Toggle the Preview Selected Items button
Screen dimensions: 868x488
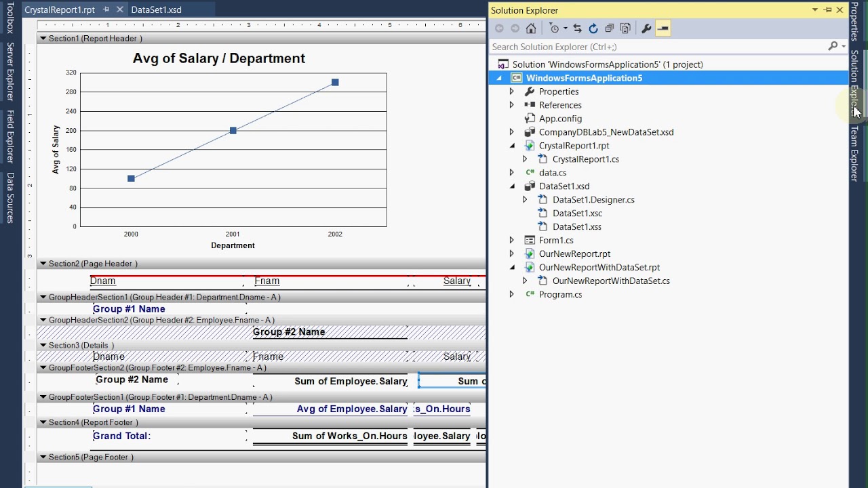663,28
